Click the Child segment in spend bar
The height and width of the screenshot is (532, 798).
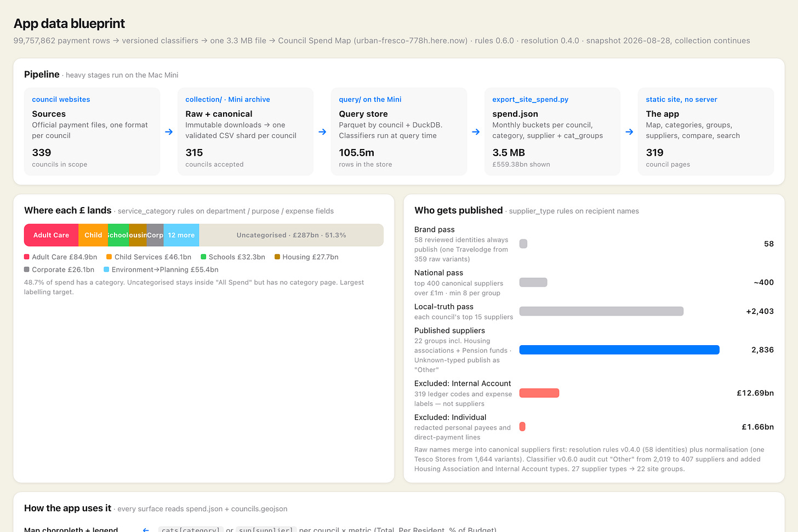[93, 235]
